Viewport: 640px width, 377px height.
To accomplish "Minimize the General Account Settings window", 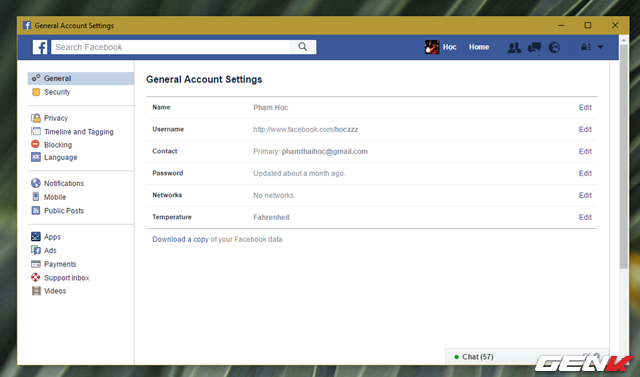I will (x=561, y=25).
